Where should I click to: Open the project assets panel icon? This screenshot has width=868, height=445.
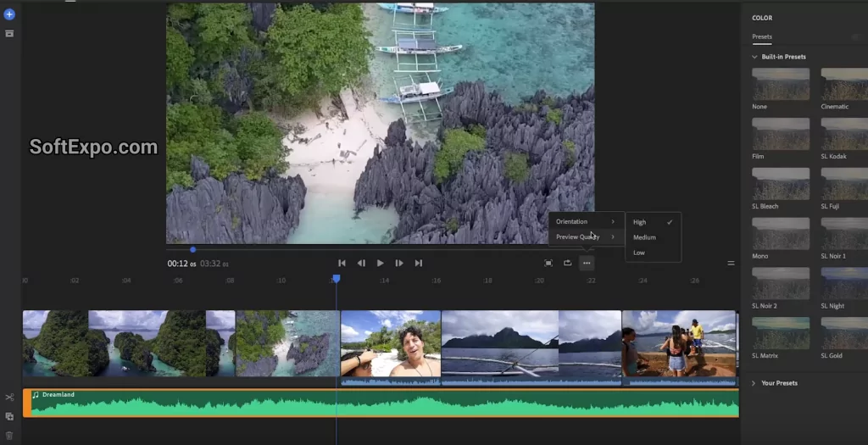[9, 34]
